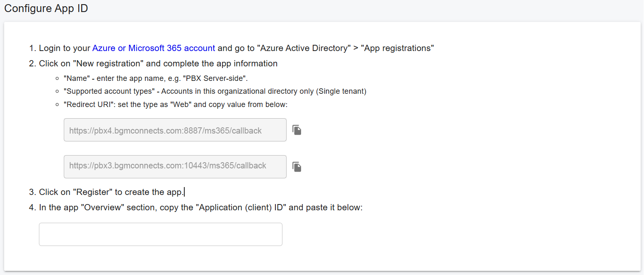644x275 pixels.
Task: Click the "Register" text in step 3
Action: coord(92,192)
